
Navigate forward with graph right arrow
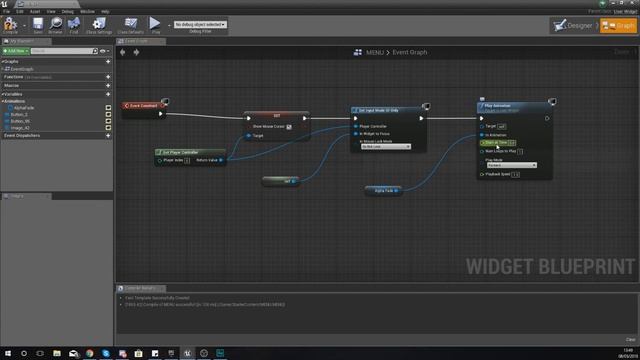pos(136,52)
